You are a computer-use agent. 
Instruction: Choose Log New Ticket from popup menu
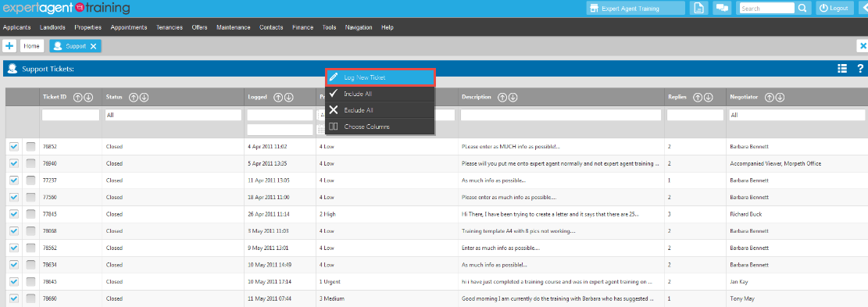[x=380, y=77]
